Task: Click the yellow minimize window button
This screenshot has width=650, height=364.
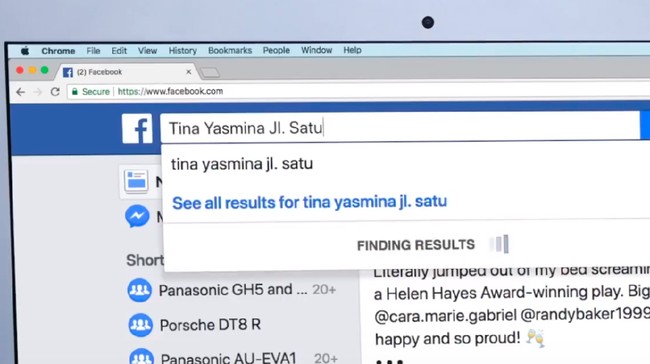Action: 32,70
